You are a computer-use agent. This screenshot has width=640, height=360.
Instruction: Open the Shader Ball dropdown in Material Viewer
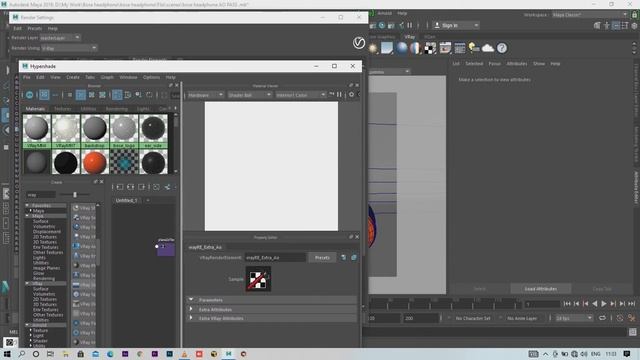pyautogui.click(x=249, y=95)
